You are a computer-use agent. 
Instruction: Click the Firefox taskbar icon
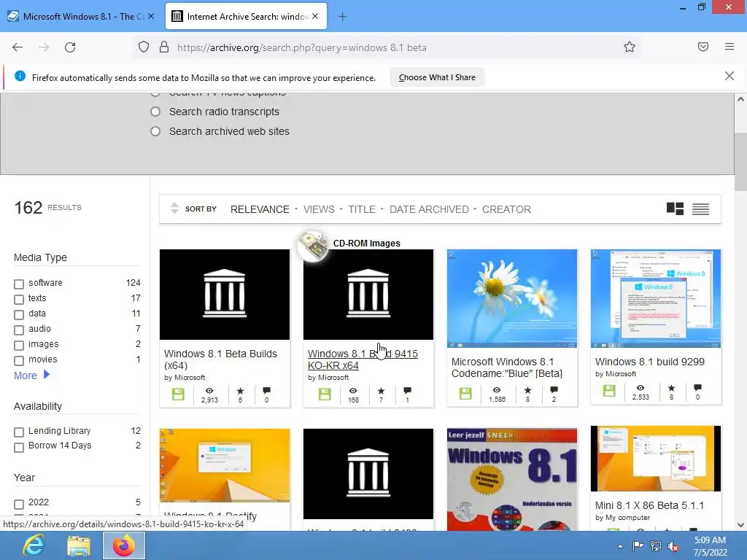point(124,545)
